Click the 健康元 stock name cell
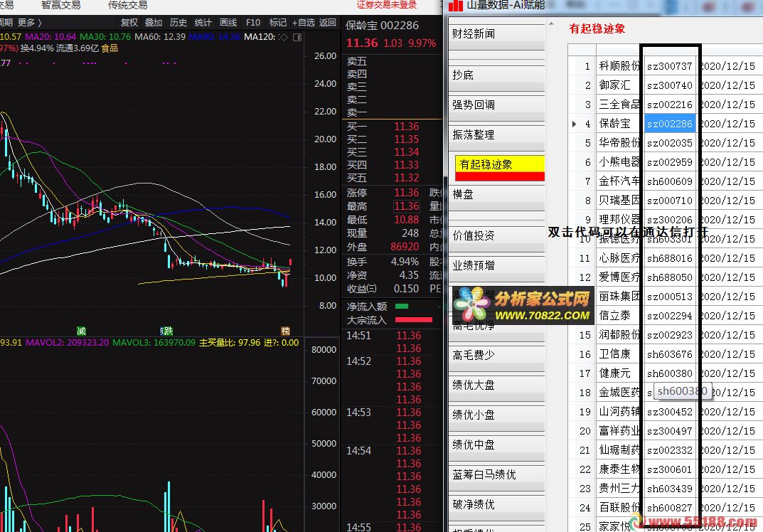Viewport: 763px width, 532px height. 619,374
